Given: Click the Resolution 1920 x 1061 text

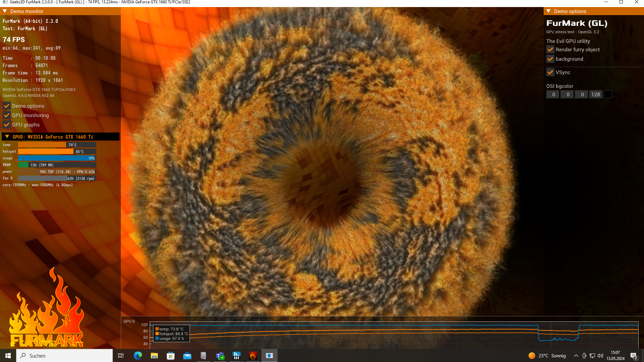Looking at the screenshot, I should 33,80.
